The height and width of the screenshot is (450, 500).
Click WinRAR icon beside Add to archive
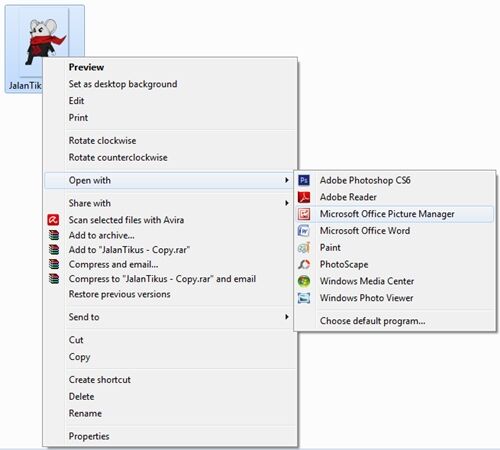tap(54, 235)
